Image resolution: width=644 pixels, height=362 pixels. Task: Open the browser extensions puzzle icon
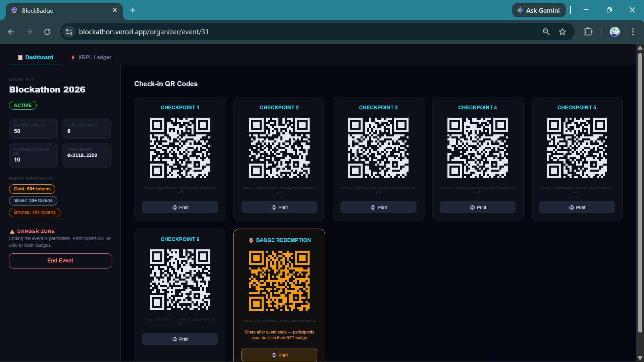[x=588, y=32]
